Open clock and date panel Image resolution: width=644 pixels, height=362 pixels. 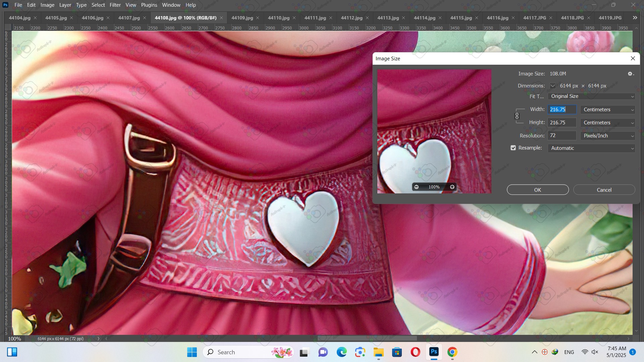[x=616, y=352]
